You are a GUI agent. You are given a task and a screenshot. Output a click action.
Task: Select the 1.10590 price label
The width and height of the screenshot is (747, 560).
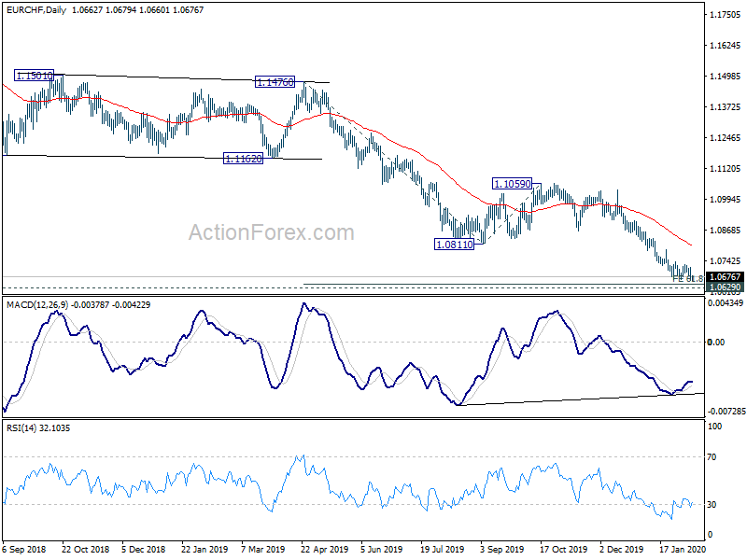point(512,184)
